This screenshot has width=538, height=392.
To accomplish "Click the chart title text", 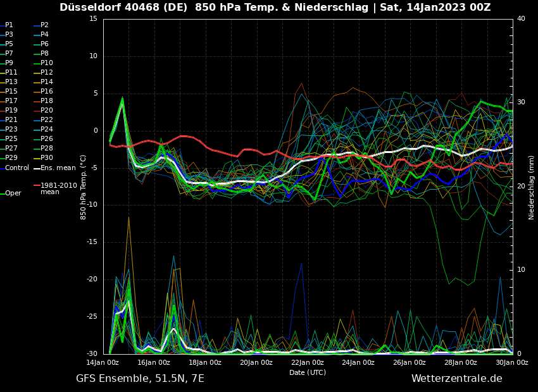I will pyautogui.click(x=275, y=8).
